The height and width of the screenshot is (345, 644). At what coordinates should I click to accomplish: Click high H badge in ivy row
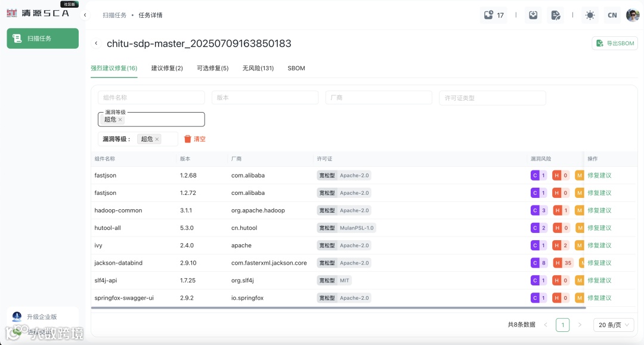click(561, 245)
